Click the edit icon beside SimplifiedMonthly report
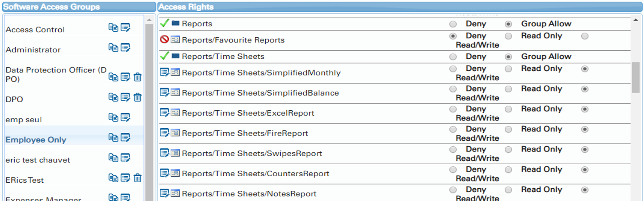 click(x=165, y=72)
